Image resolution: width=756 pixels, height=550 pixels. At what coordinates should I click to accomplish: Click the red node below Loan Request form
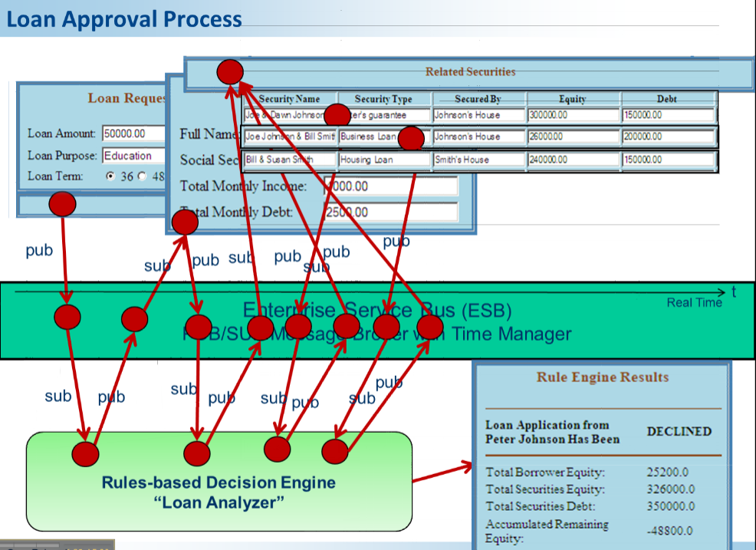[62, 203]
